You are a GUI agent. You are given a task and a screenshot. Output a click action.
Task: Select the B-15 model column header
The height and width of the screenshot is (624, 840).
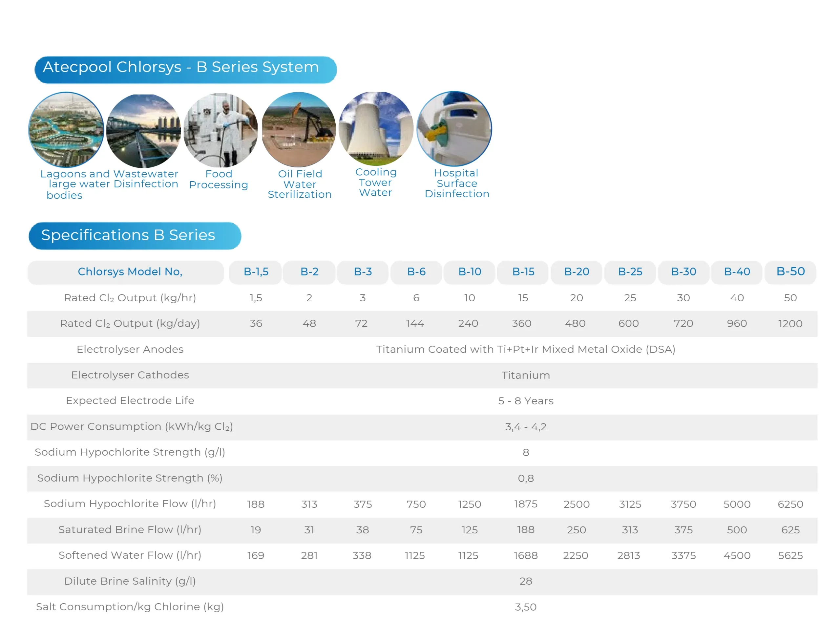[x=523, y=272]
